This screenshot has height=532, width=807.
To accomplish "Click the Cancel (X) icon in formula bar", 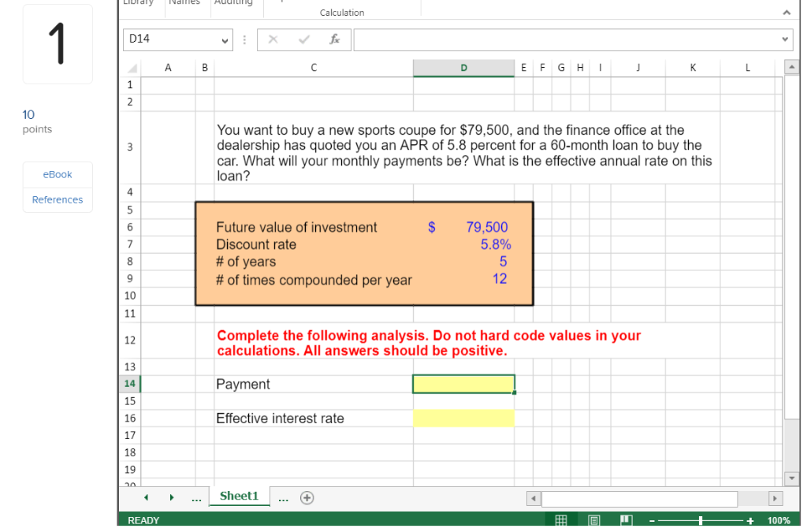I will 272,39.
